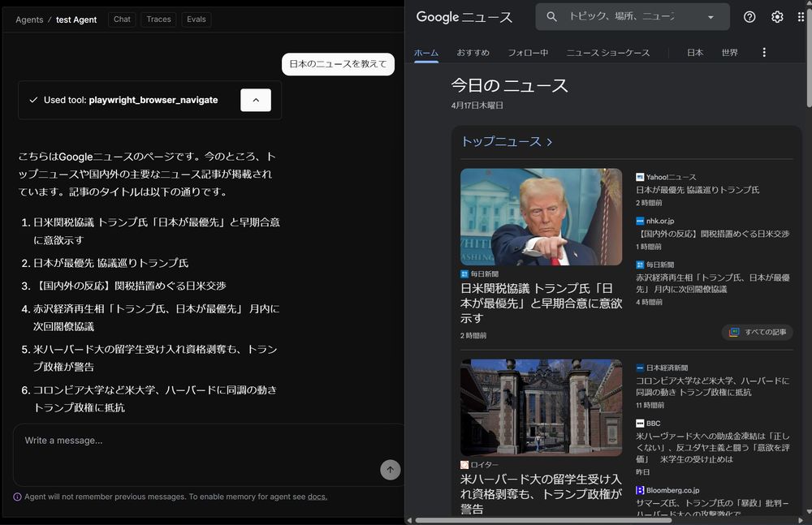Open ロイター headline 米ハーバード大の留学生受け入れ

tap(541, 493)
